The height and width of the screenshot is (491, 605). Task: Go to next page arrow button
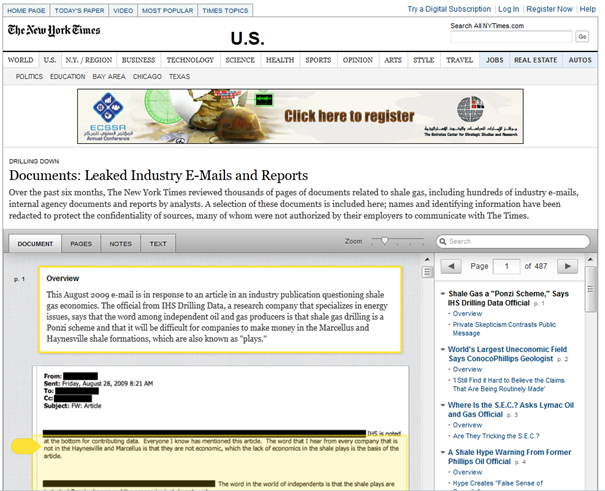pyautogui.click(x=567, y=266)
